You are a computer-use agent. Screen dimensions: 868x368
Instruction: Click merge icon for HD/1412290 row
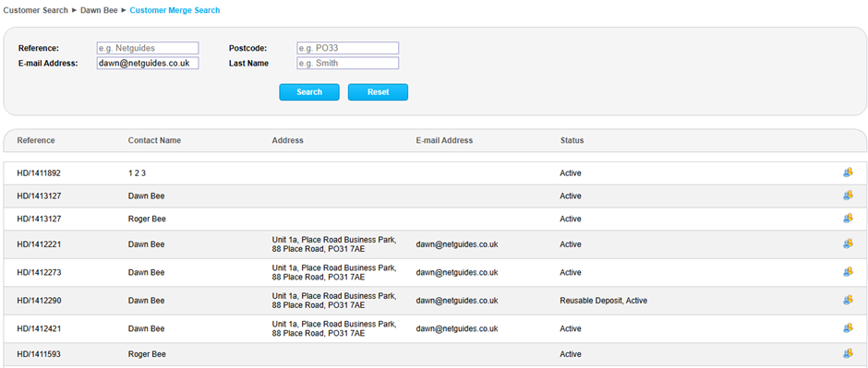(x=848, y=300)
